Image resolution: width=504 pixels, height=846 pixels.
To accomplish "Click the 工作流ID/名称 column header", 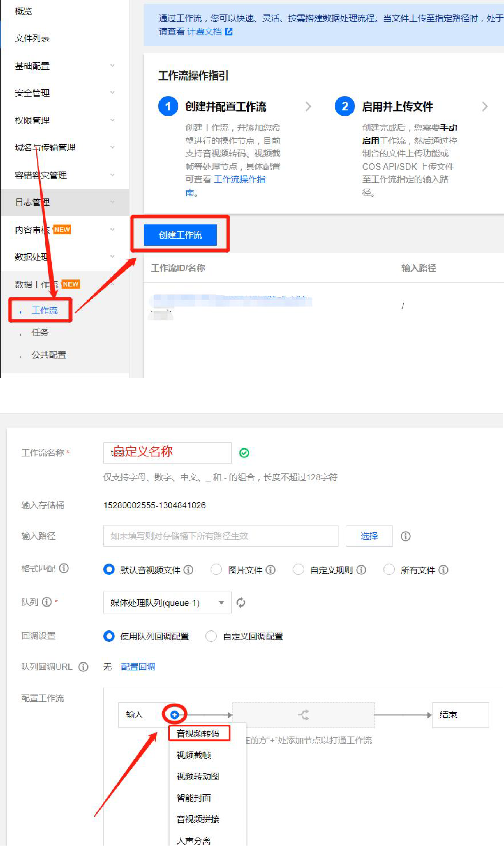I will [178, 268].
